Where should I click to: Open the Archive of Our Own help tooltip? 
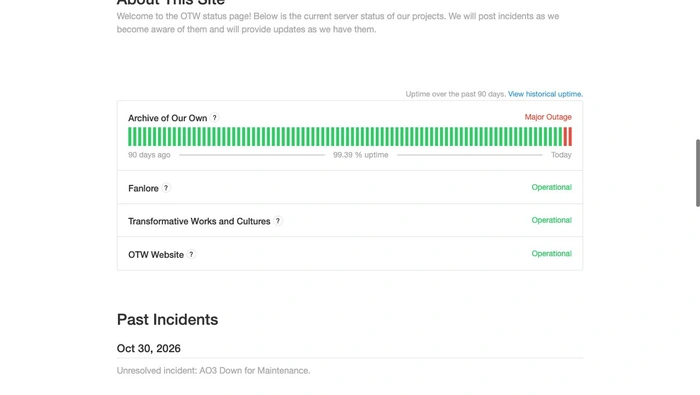(x=214, y=118)
